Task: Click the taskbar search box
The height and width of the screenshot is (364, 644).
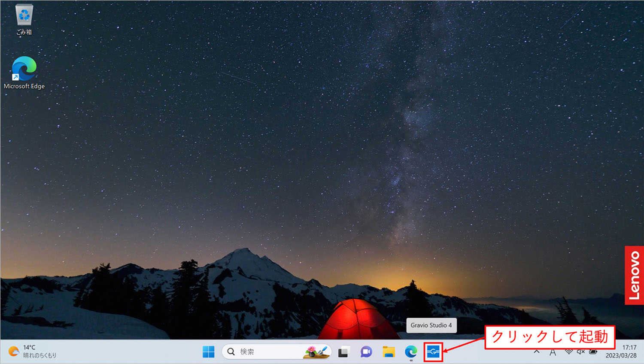Action: click(x=276, y=352)
